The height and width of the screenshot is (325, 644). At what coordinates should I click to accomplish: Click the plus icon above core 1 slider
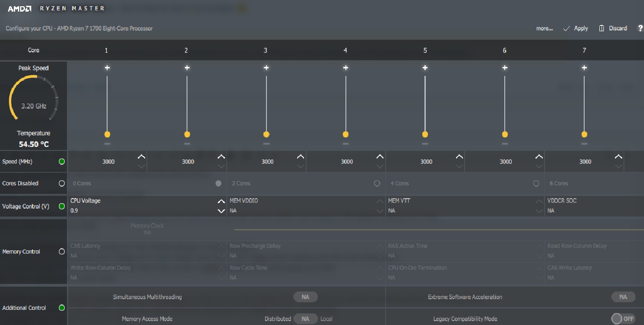[107, 68]
